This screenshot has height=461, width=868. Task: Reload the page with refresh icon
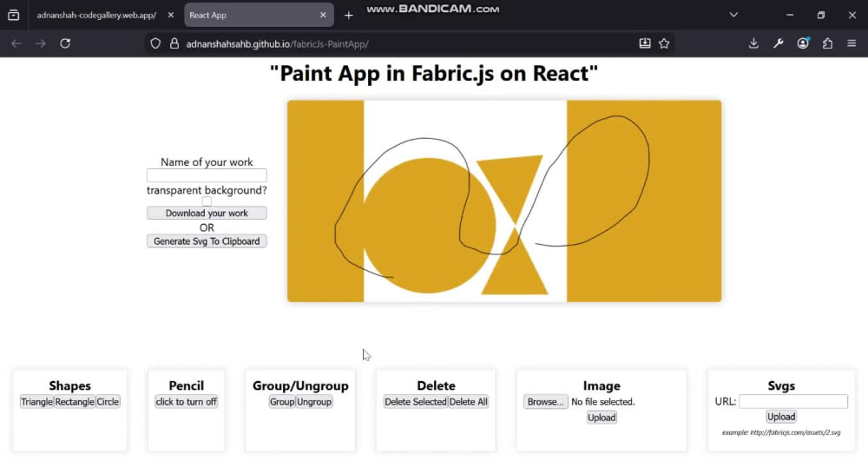(x=65, y=43)
